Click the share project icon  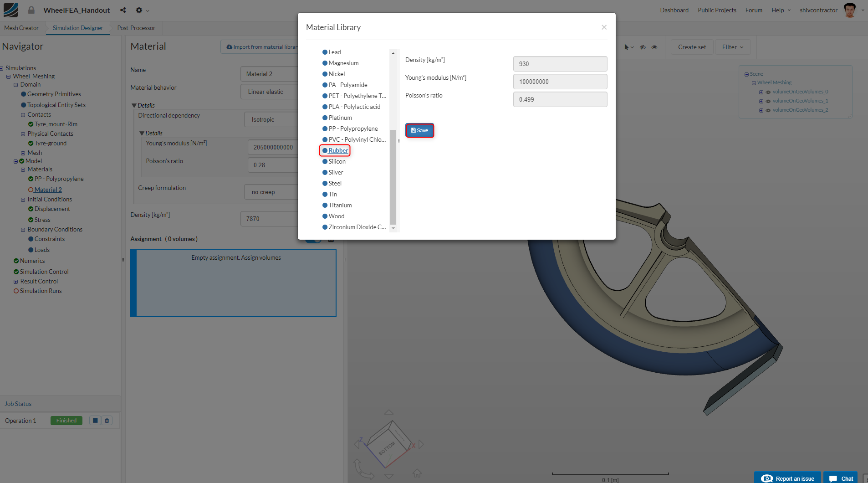pos(123,10)
